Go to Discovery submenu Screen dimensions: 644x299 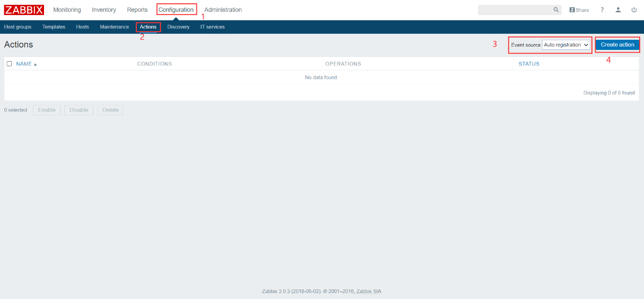(x=178, y=27)
